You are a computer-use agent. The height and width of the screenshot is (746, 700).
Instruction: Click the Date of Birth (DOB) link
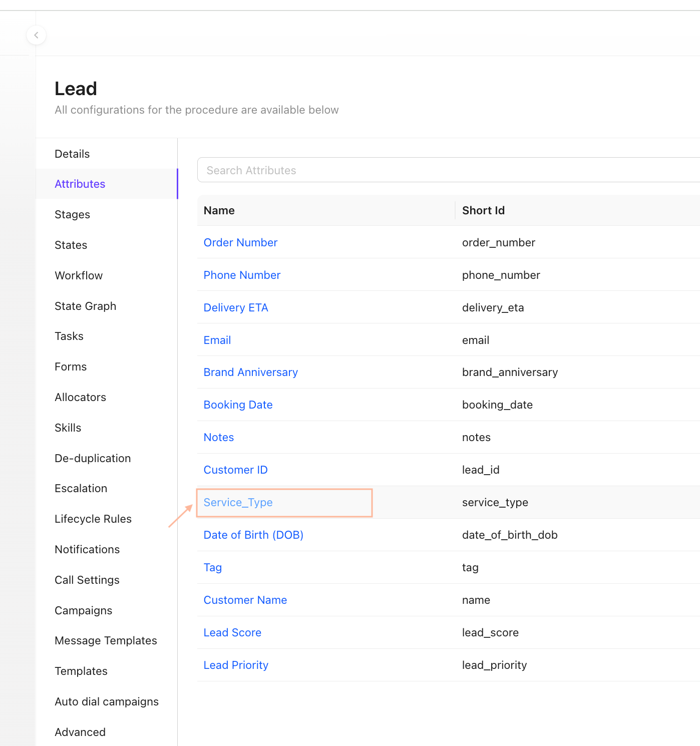click(x=253, y=535)
